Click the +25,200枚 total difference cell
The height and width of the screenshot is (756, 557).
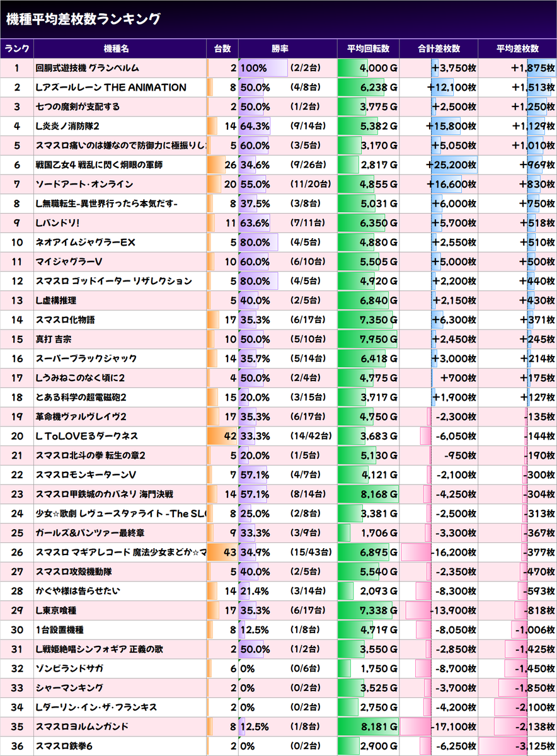(439, 165)
